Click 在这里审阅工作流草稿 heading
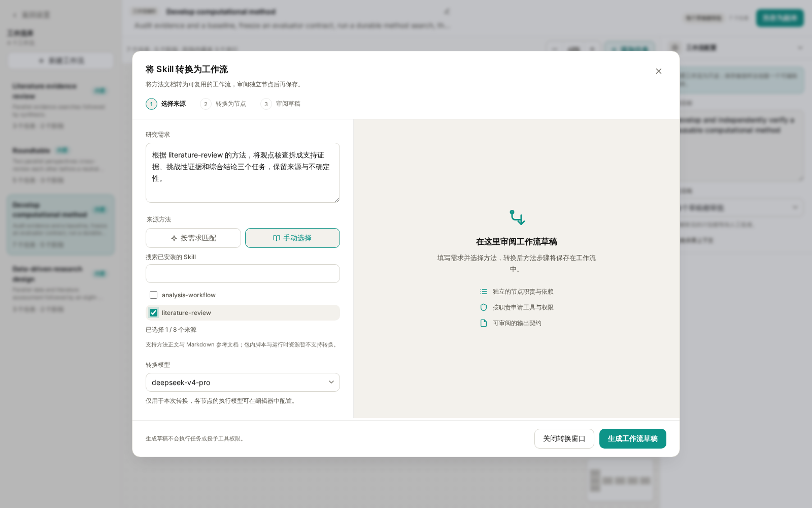The image size is (812, 508). 517,242
